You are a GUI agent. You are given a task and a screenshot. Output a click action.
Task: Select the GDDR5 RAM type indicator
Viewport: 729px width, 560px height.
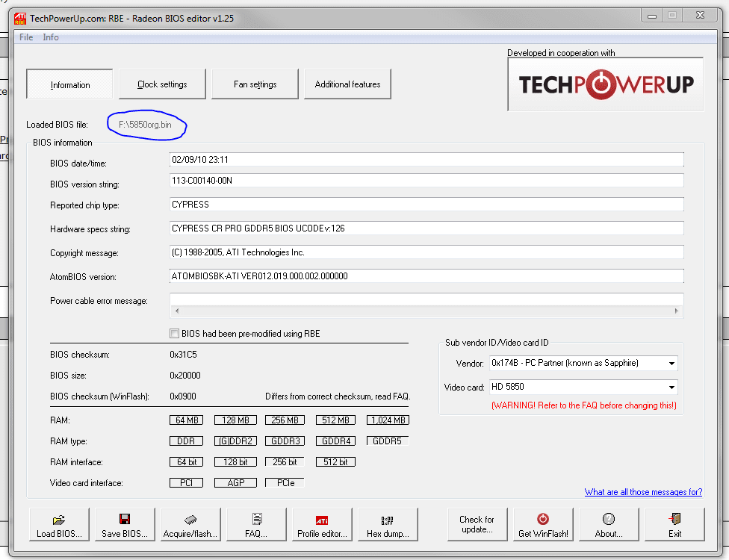(x=388, y=441)
